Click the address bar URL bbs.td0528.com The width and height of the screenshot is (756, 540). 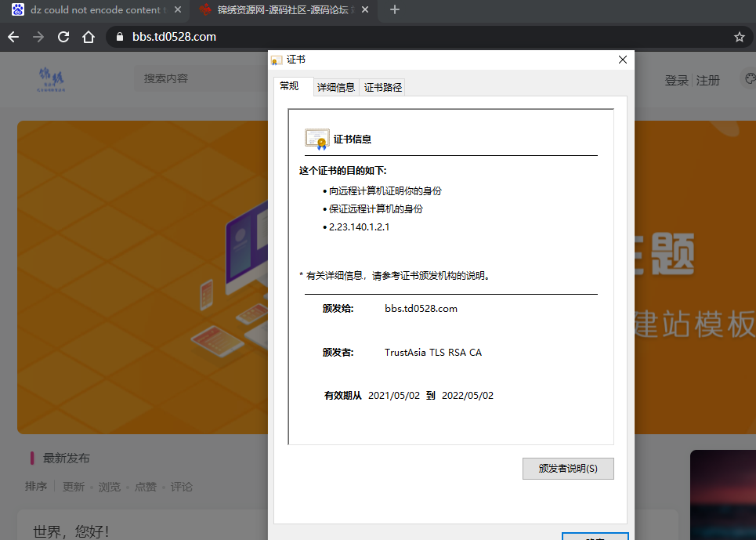(174, 37)
